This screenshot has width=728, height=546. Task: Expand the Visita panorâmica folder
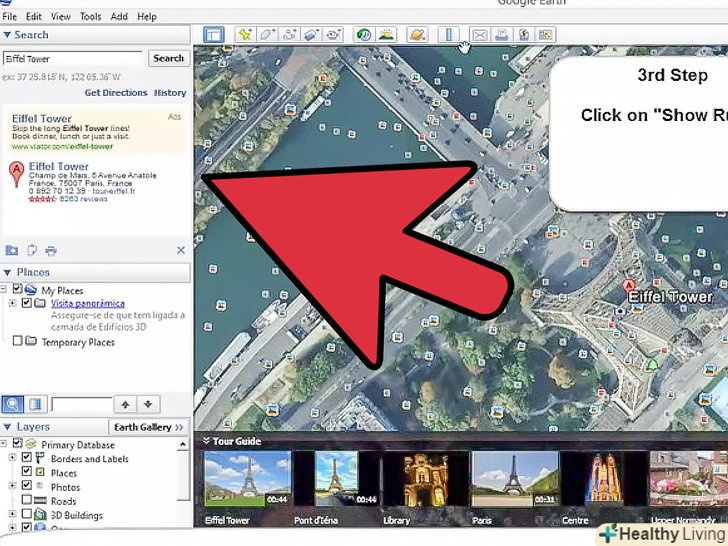tap(13, 304)
